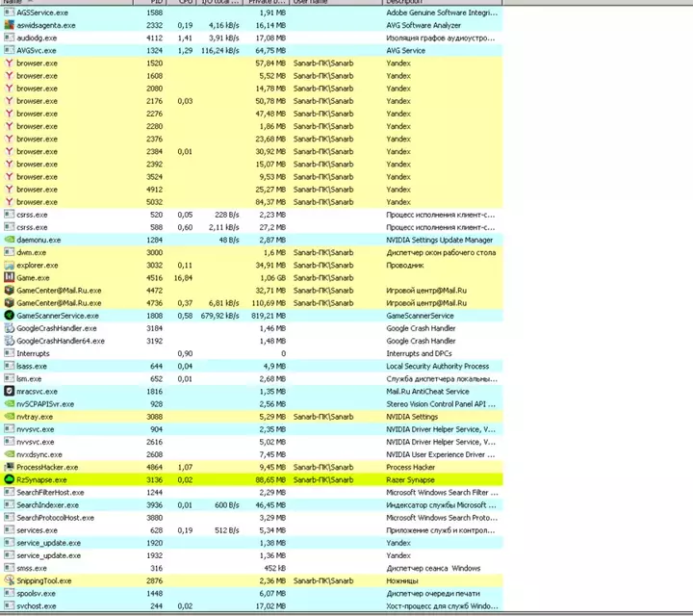The height and width of the screenshot is (616, 693).
Task: Click the green Razer icon of RzSynapse.exe
Action: (9, 479)
